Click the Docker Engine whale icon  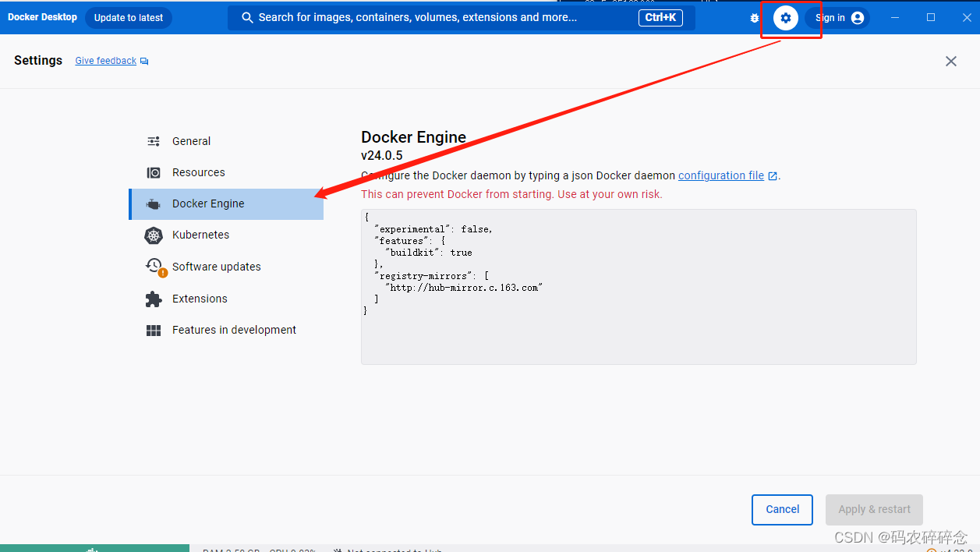[x=154, y=203]
